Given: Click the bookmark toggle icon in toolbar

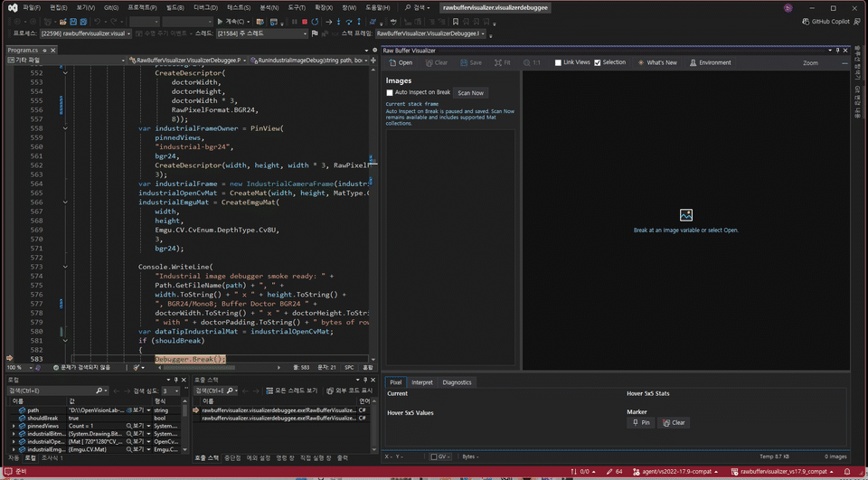Looking at the screenshot, I should [x=456, y=22].
